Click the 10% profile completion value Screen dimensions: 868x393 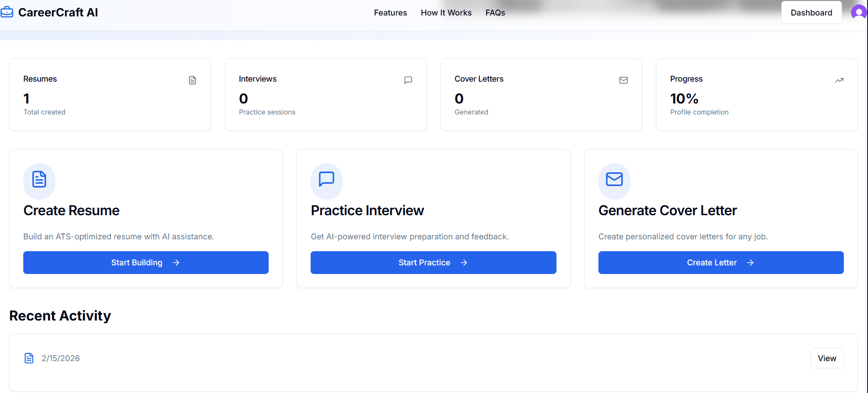684,98
